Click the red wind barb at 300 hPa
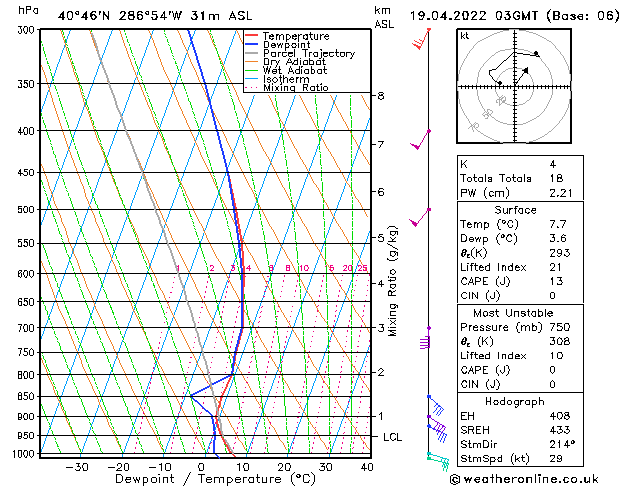Image resolution: width=629 pixels, height=486 pixels. click(x=422, y=39)
